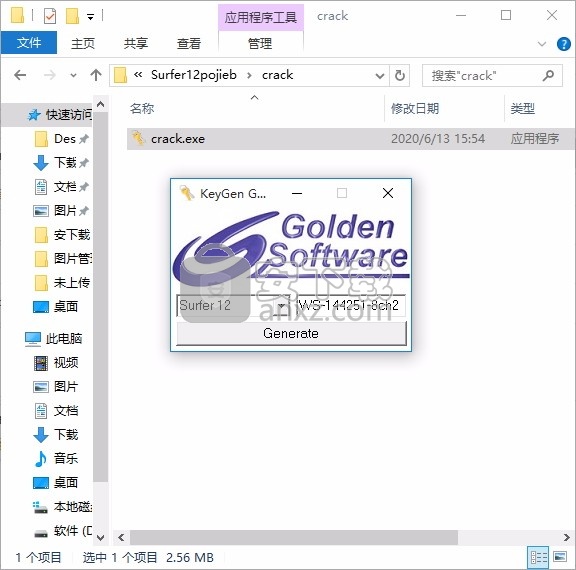Viewport: 576px width, 570px height.
Task: Click the folder icon in the address bar
Action: click(x=120, y=75)
